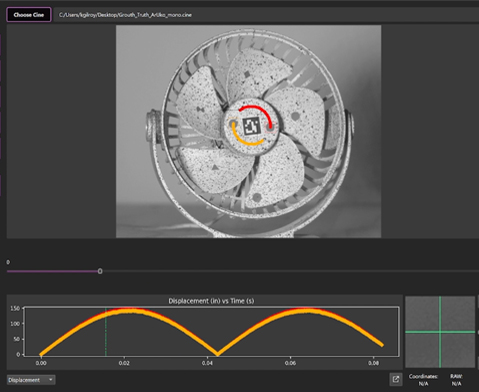The height and width of the screenshot is (392, 479).
Task: Click the plot title Displacement (in) vs Time (s)
Action: tap(211, 301)
